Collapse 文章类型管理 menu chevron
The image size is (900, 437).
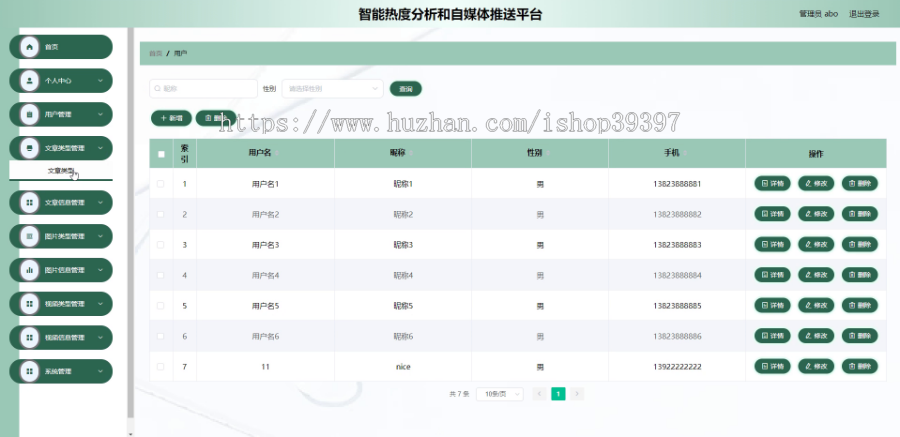click(100, 148)
